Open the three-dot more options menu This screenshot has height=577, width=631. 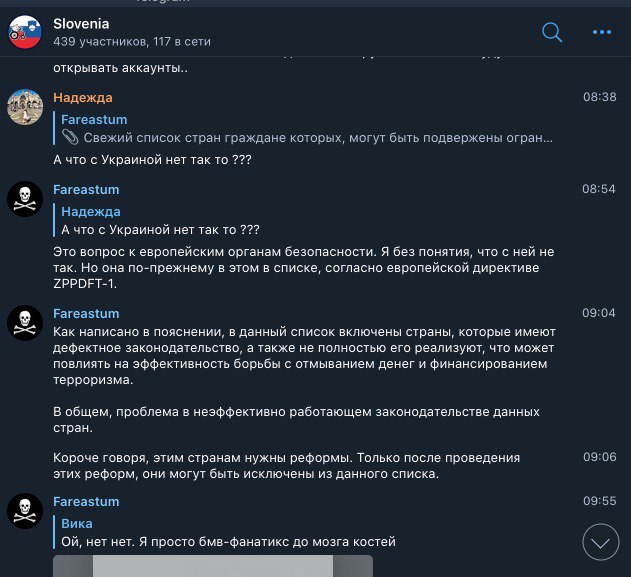602,32
